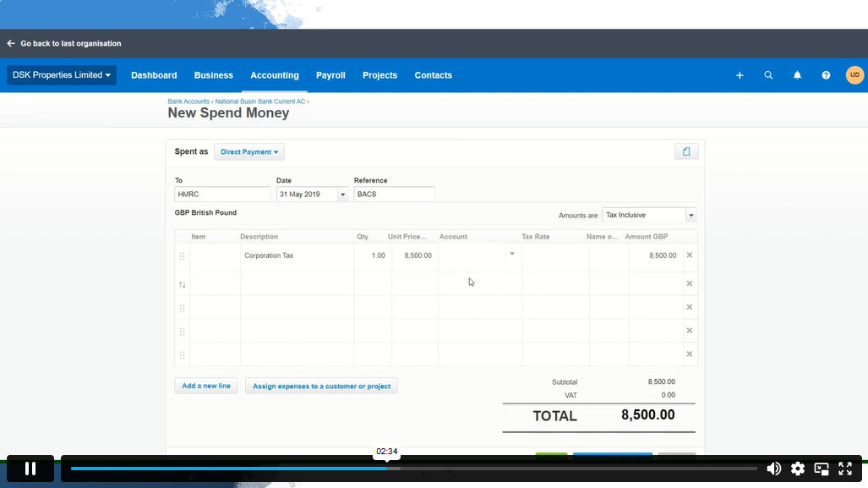Expand the DSK Properties Limited organisation dropdown
This screenshot has height=488, width=868.
[x=62, y=75]
